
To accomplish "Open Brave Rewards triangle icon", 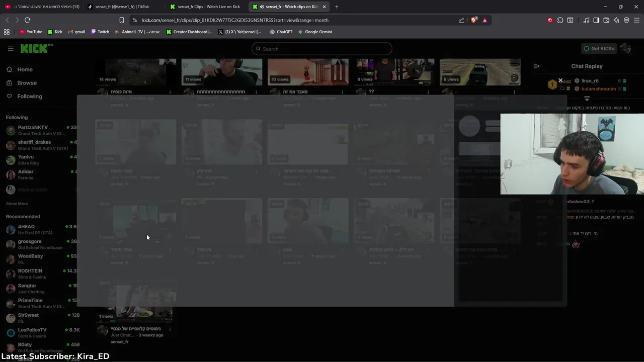I will click(485, 20).
